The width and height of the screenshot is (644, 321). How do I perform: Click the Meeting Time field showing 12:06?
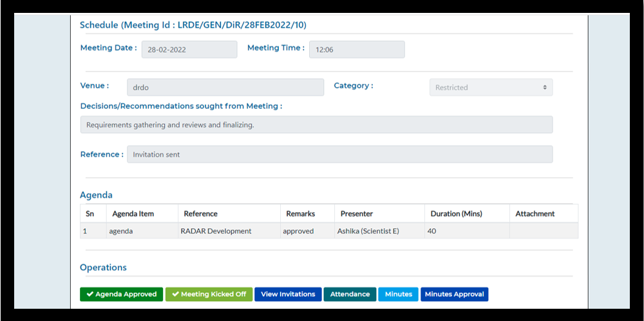click(x=357, y=50)
